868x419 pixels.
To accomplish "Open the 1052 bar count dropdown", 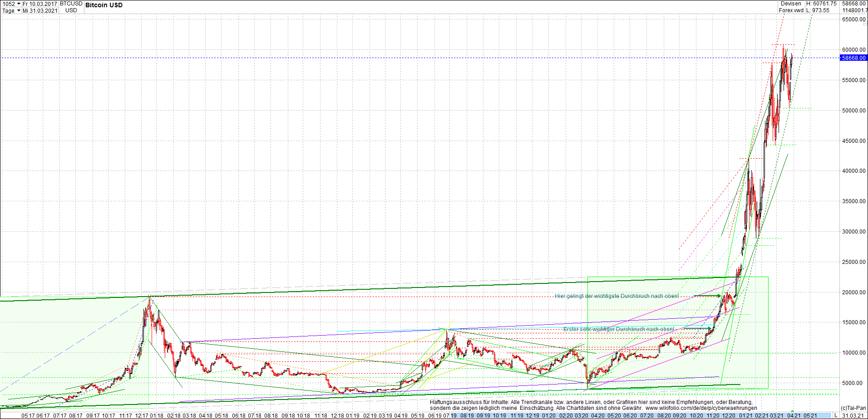I will (x=19, y=4).
